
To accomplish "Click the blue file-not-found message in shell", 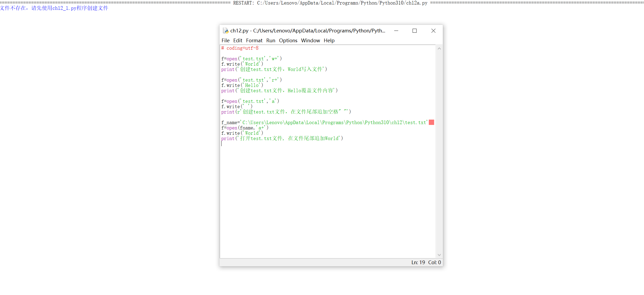I will [x=54, y=8].
